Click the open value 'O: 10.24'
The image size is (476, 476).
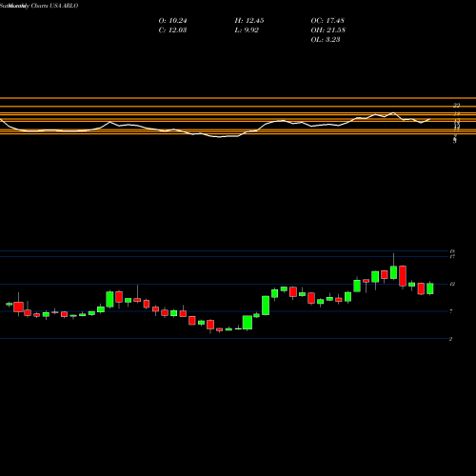(172, 21)
